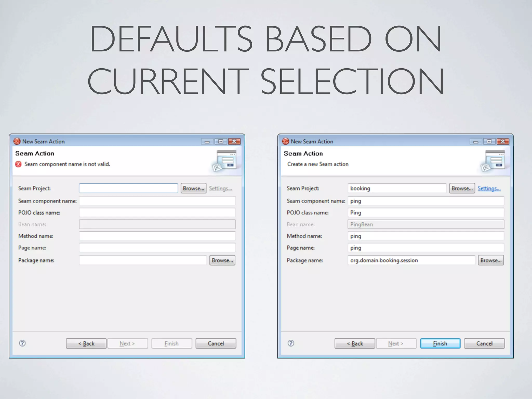Open Settings link next to booking project

[489, 188]
